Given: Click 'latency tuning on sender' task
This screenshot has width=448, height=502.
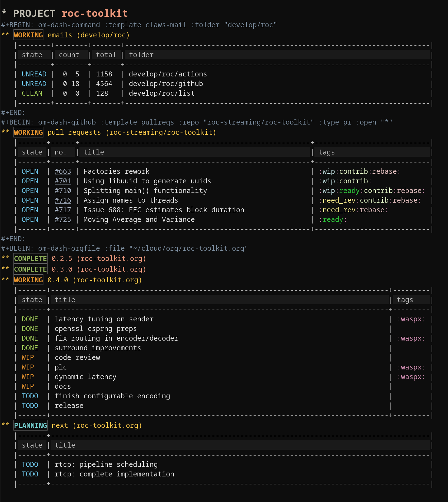Looking at the screenshot, I should coord(104,319).
